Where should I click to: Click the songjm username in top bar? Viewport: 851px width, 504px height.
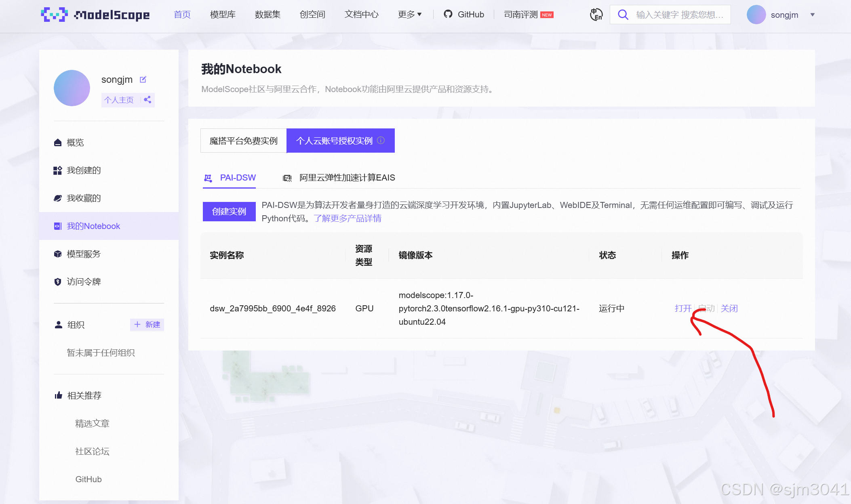pos(785,15)
